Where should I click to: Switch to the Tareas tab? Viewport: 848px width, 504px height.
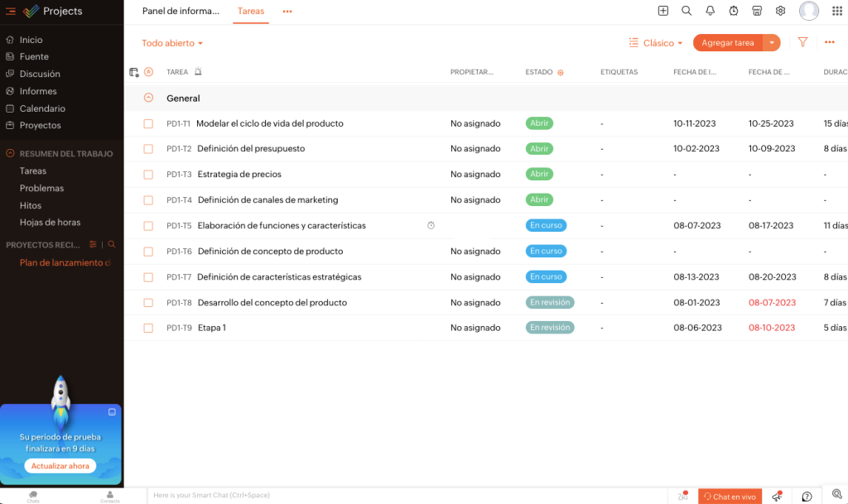250,12
